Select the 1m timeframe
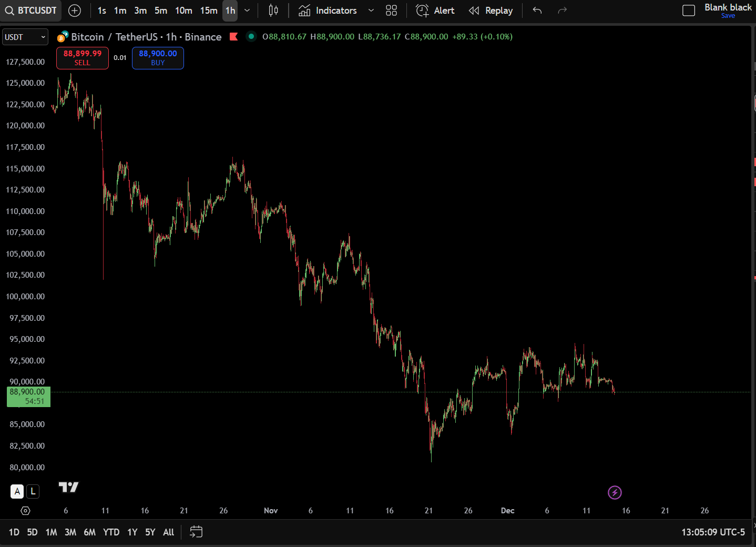 pyautogui.click(x=120, y=11)
